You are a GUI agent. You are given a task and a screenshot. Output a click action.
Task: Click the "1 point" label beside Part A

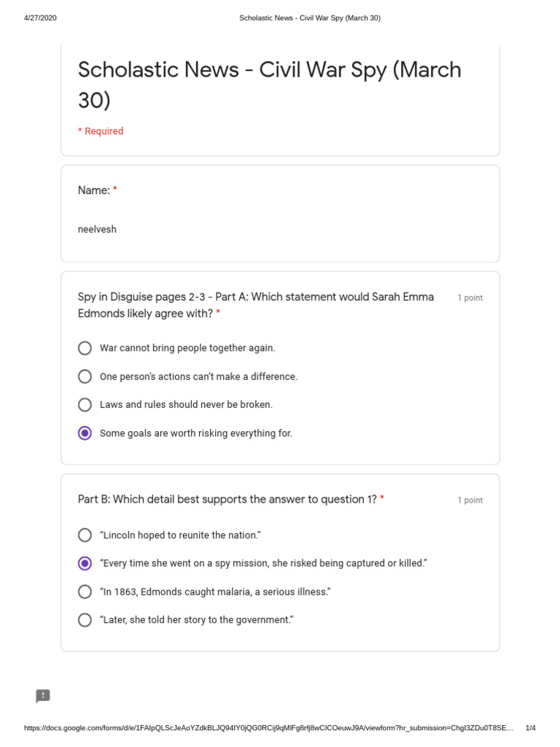click(x=470, y=298)
